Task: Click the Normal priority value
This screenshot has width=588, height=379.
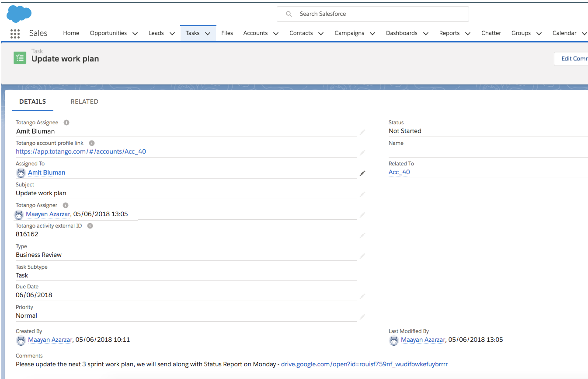Action: coord(26,316)
